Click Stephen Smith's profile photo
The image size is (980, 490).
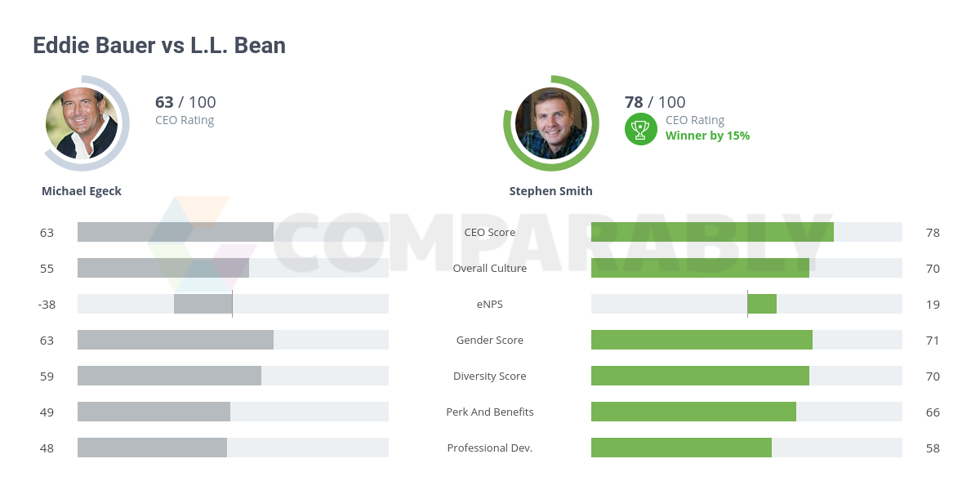(x=551, y=123)
